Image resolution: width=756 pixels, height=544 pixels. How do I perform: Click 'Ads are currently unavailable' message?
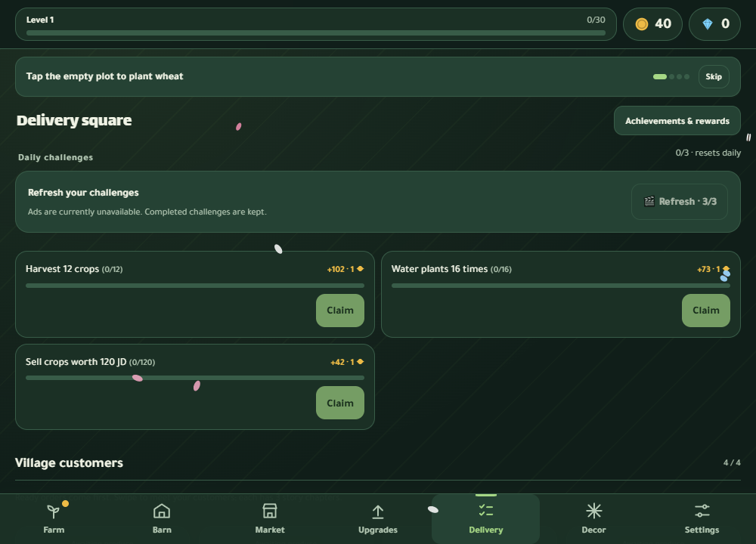pos(147,212)
